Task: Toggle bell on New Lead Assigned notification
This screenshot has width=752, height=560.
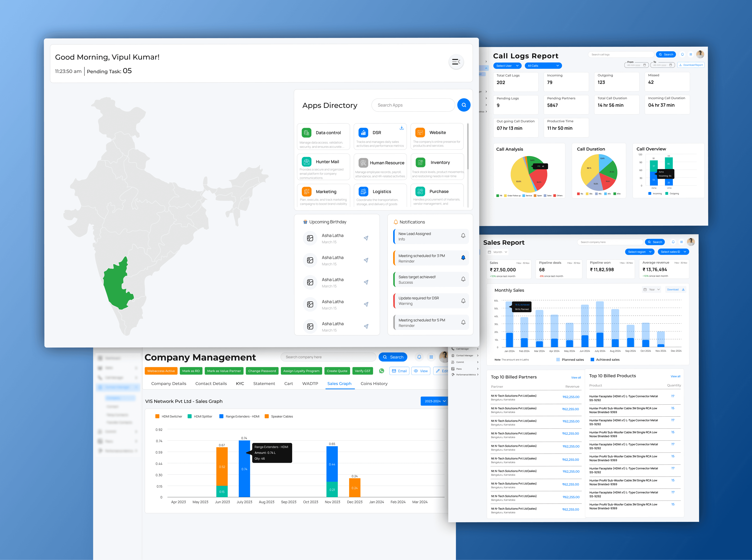Action: (463, 236)
